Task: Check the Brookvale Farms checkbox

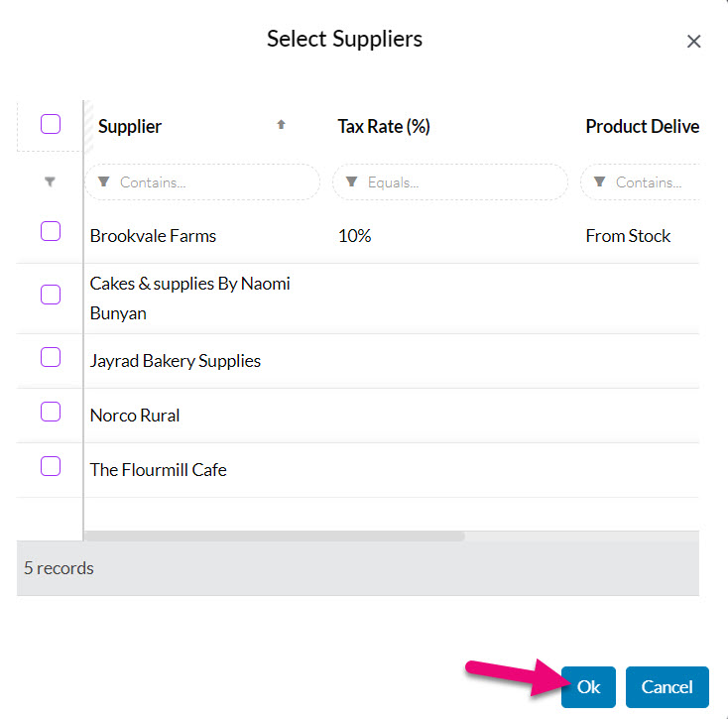Action: pos(51,231)
